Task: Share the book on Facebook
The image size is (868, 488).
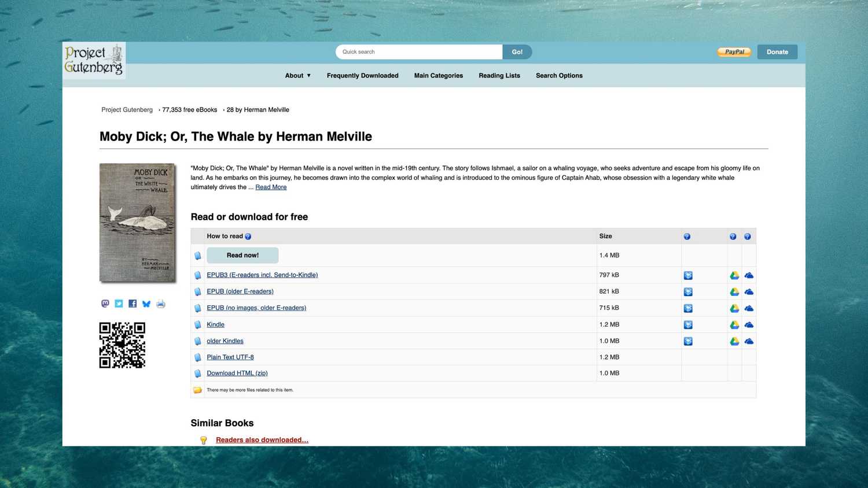Action: coord(133,303)
